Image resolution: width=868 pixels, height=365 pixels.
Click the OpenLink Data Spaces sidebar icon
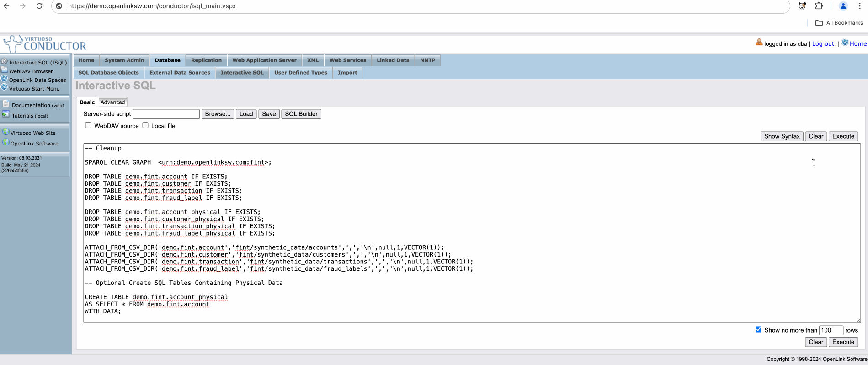[4, 79]
